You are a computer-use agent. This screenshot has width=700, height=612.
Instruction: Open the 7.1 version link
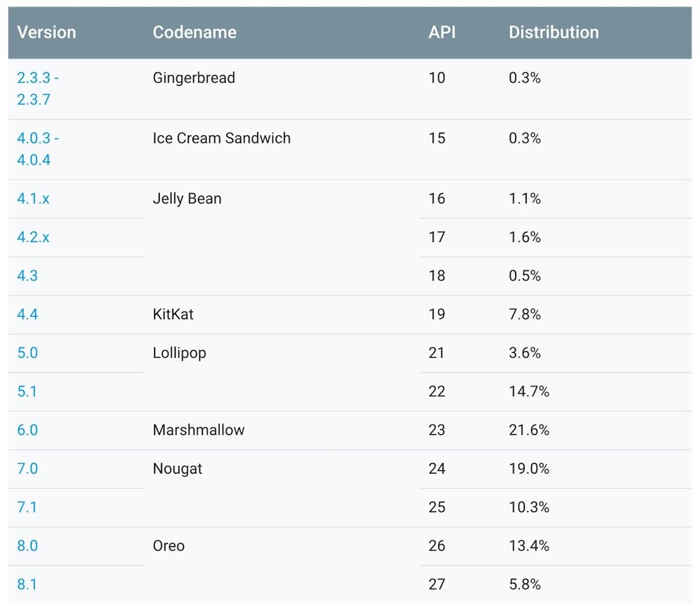pos(27,507)
